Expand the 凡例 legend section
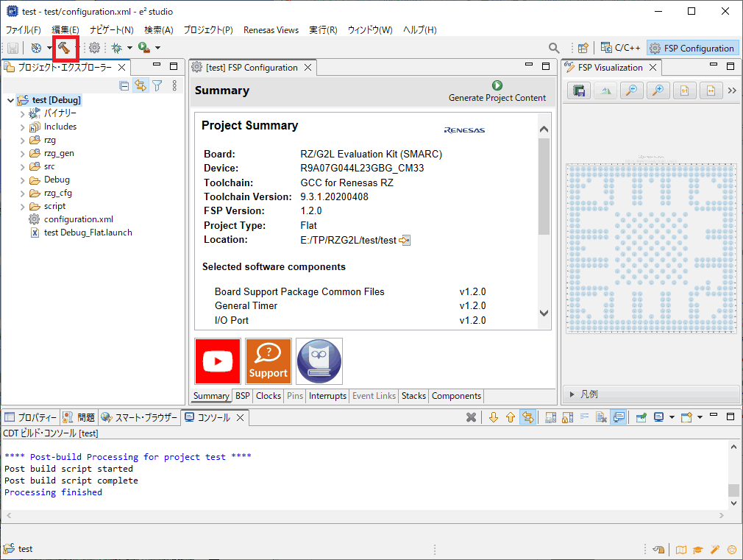The image size is (743, 560). (x=572, y=394)
